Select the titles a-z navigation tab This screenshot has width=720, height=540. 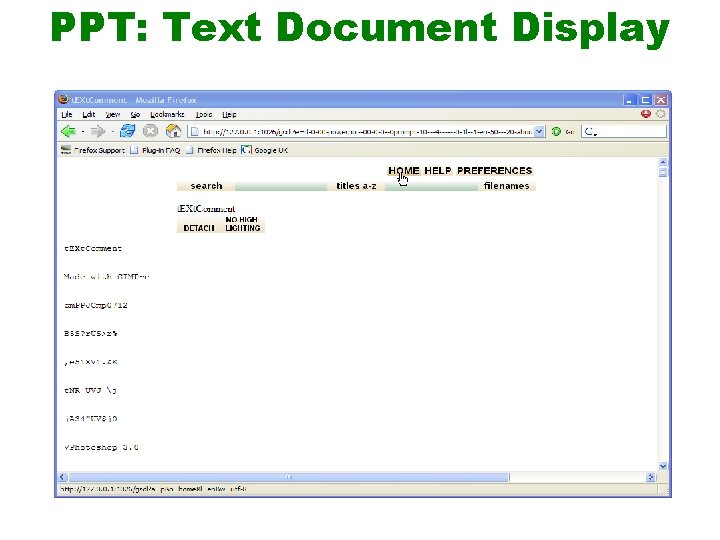tap(356, 186)
